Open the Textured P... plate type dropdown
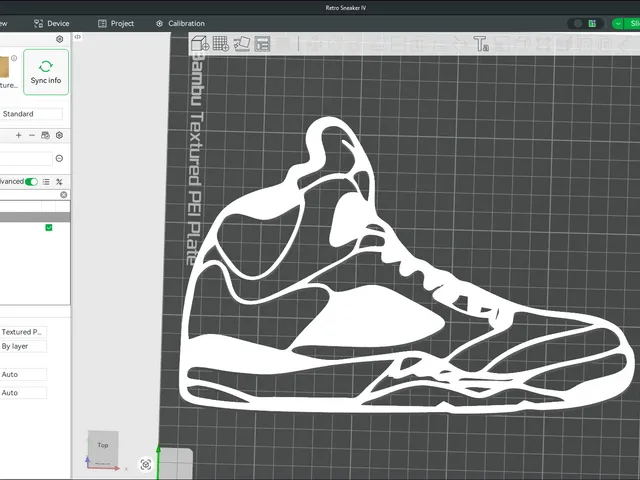The height and width of the screenshot is (480, 640). 23,332
